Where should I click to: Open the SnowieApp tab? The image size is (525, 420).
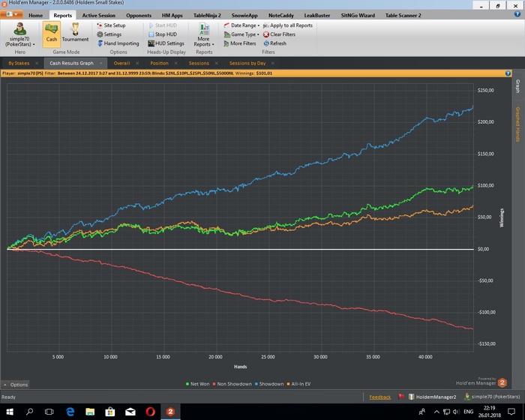(244, 15)
